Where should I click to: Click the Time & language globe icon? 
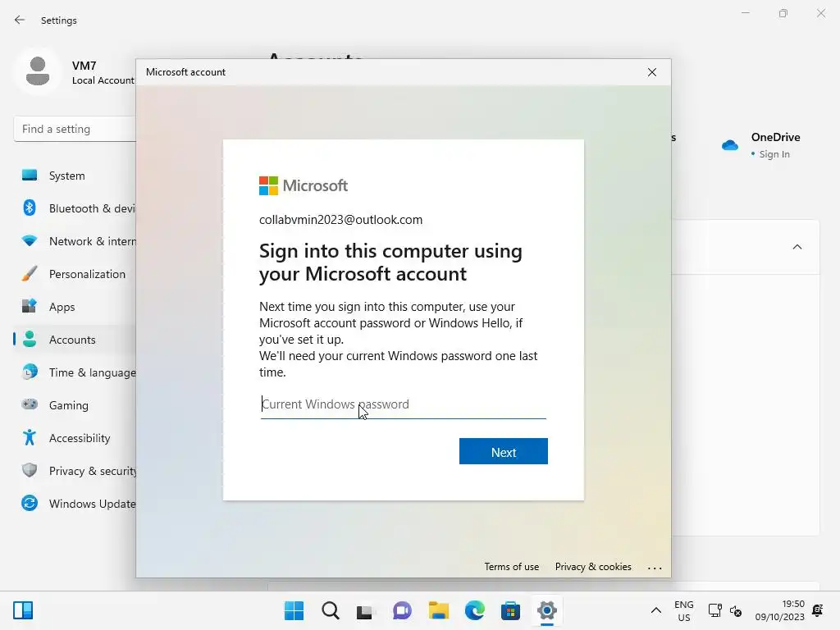30,372
